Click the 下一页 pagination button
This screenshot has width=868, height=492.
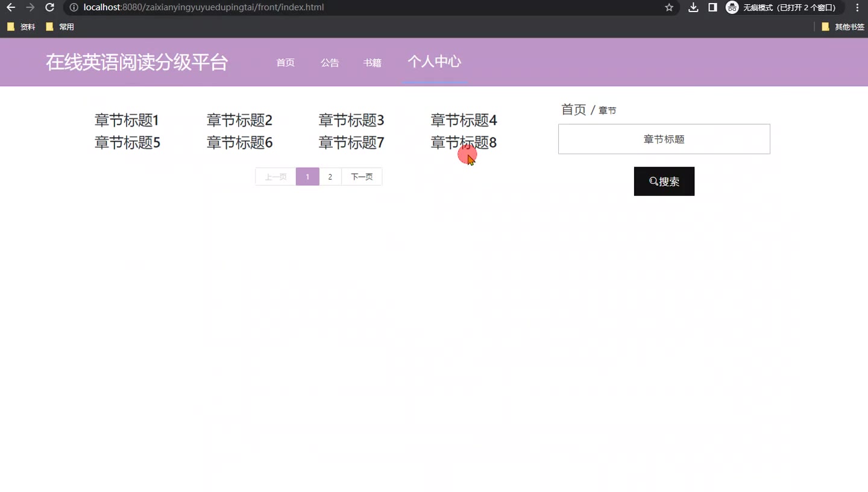(362, 177)
